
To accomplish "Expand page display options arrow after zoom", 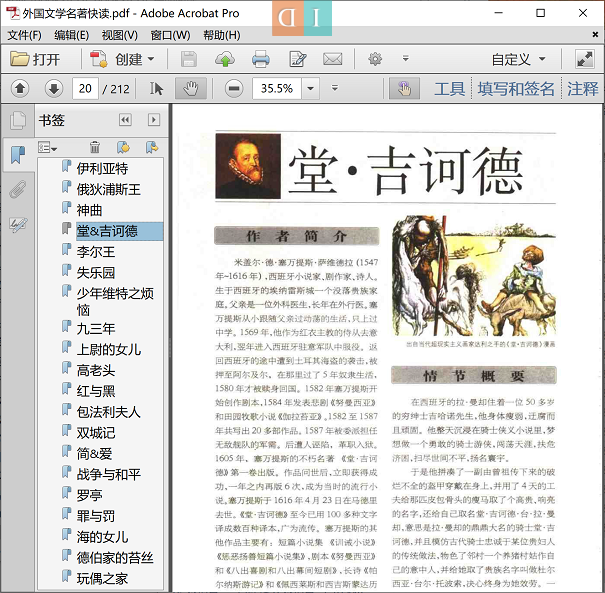I will (x=335, y=88).
